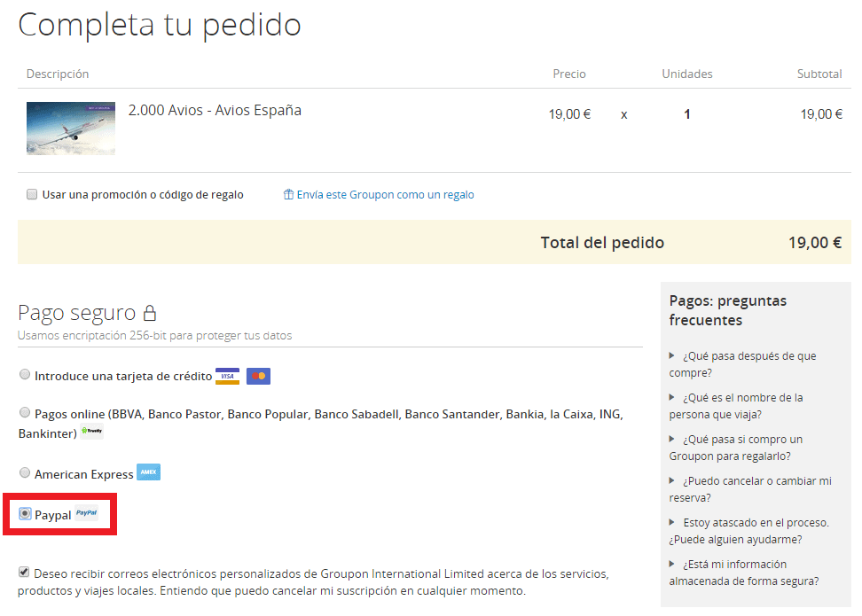The width and height of the screenshot is (862, 616).
Task: Check Usar una promoción o código de regalo
Action: coord(32,194)
